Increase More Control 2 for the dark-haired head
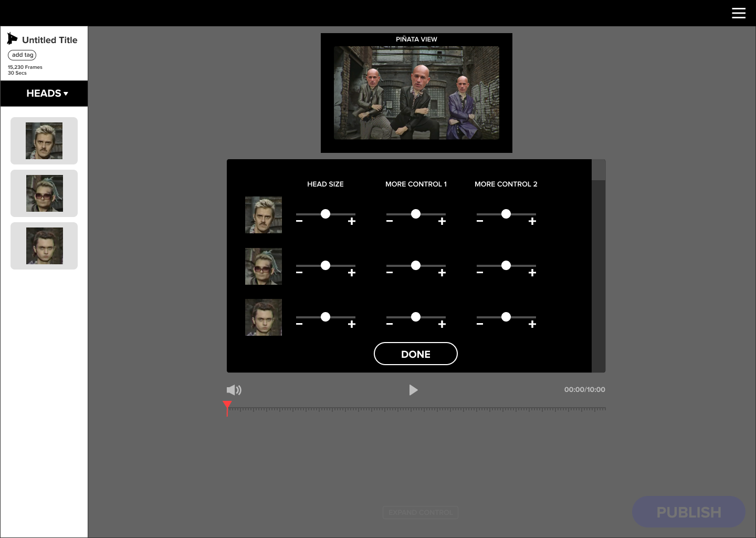The width and height of the screenshot is (756, 538). (532, 324)
